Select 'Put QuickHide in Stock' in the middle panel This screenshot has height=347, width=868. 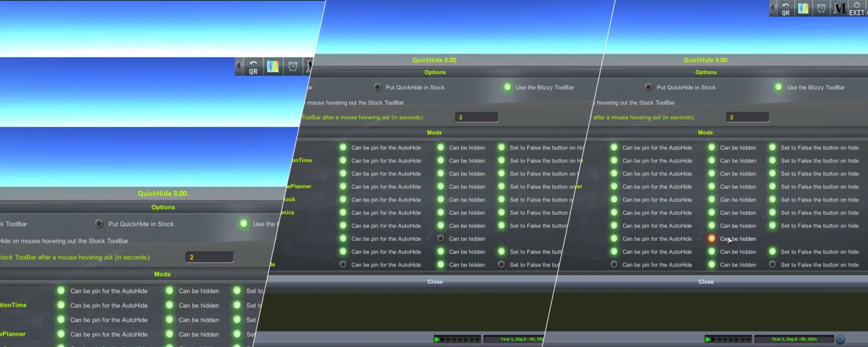coord(378,87)
